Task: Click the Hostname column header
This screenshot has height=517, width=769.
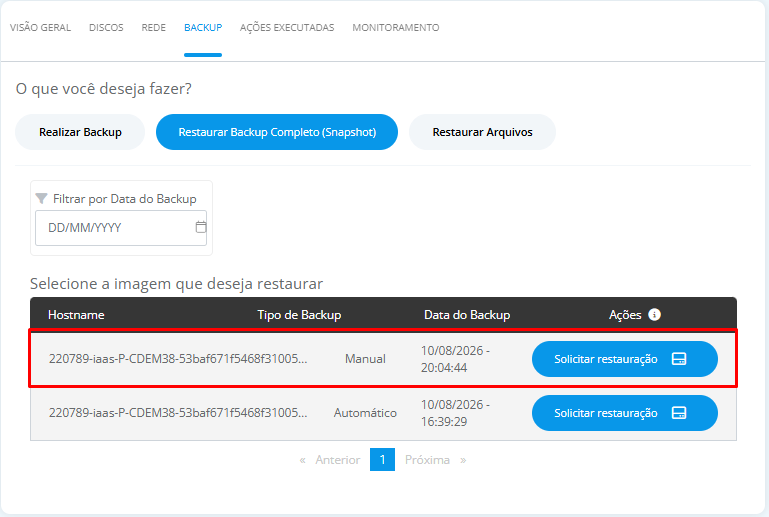Action: [x=76, y=315]
